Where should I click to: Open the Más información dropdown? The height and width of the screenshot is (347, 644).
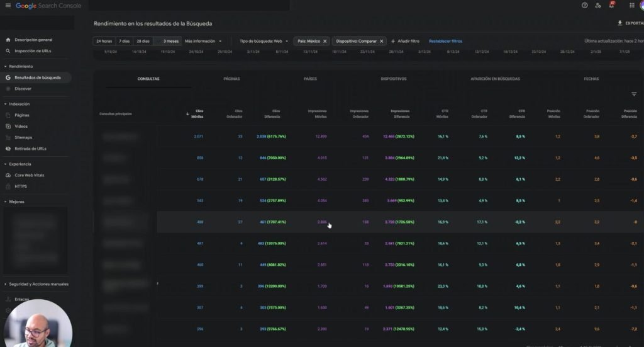(x=203, y=41)
